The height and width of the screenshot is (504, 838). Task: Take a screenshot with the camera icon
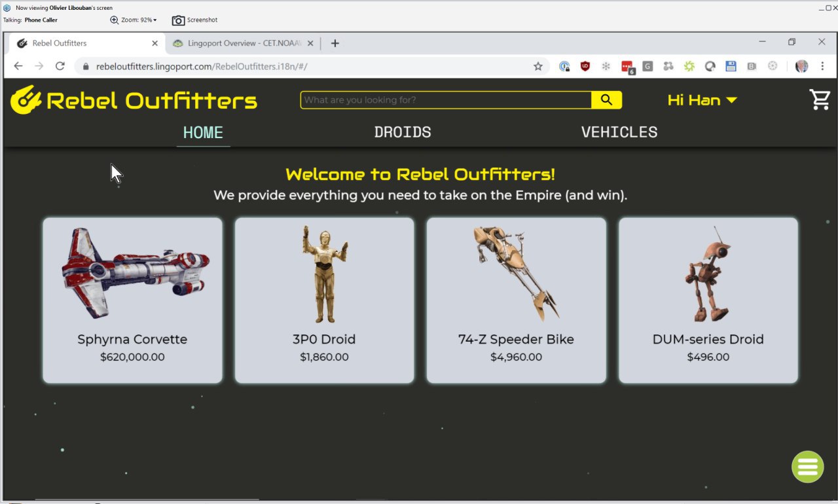click(178, 20)
